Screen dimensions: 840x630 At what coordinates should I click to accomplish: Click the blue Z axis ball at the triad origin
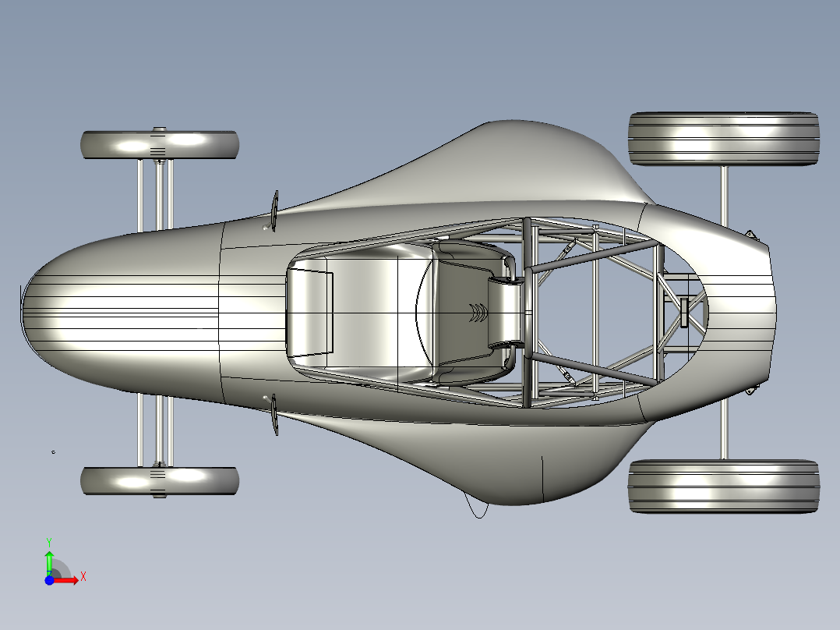pos(49,580)
